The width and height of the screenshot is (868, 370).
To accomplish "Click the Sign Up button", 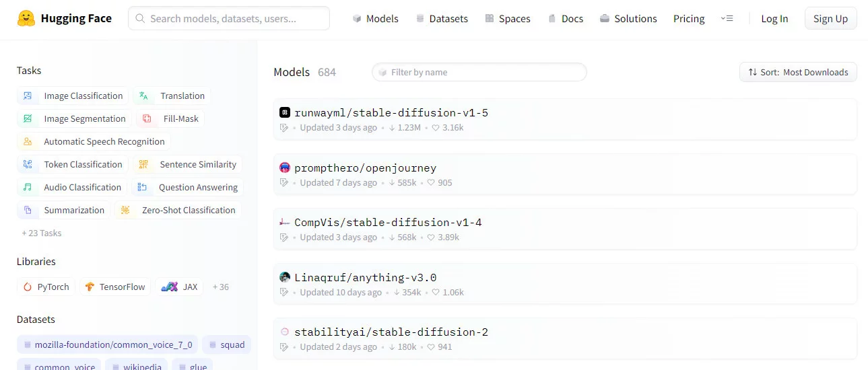I will 830,19.
